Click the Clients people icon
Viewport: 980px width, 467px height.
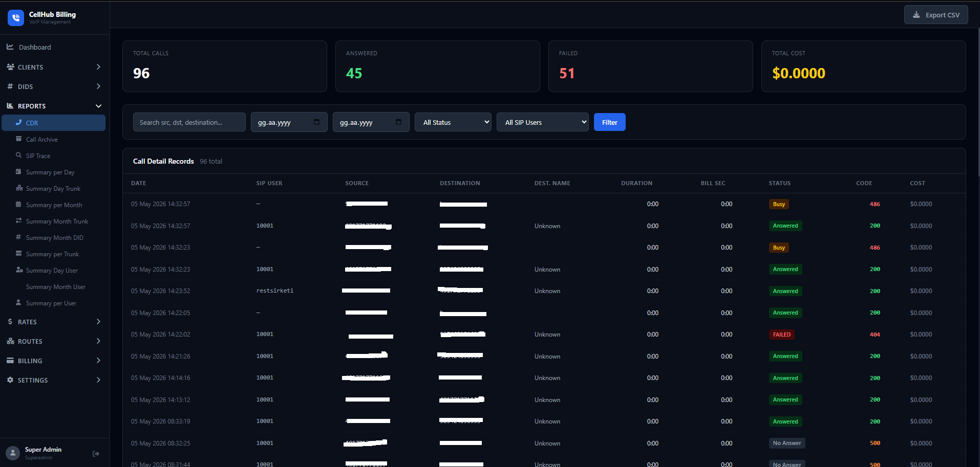coord(10,67)
